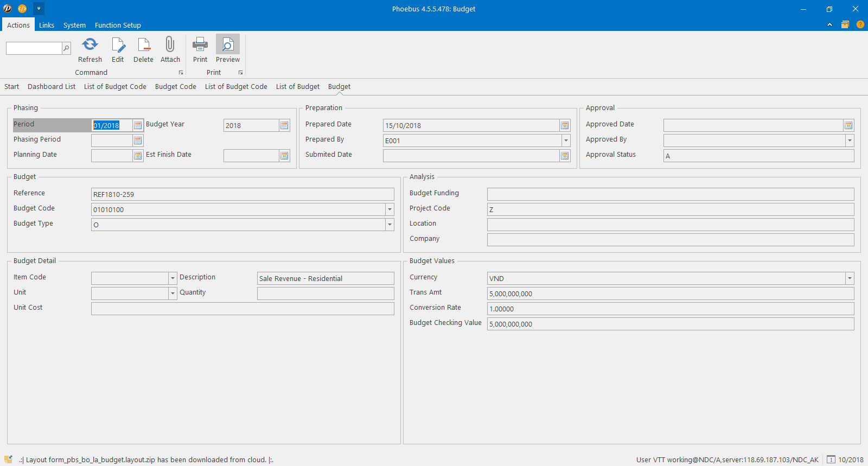Expand the Prepared By dropdown

pyautogui.click(x=566, y=141)
